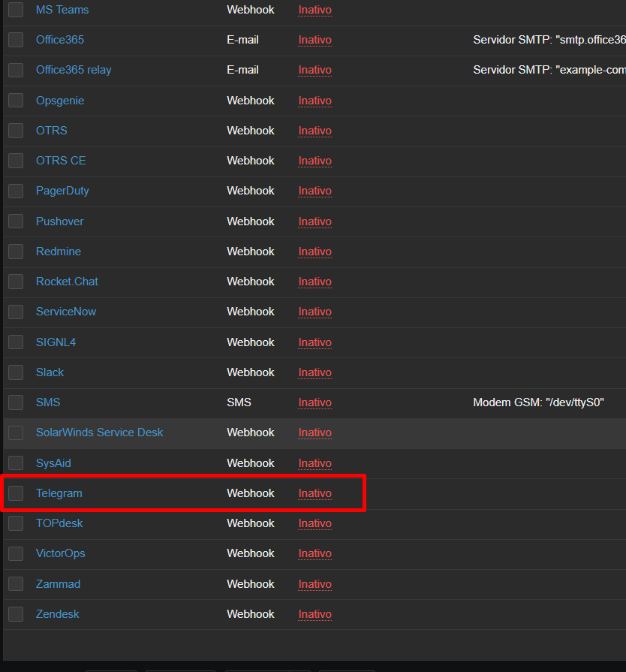
Task: Click the SIGNL4 media type link
Action: pos(56,342)
